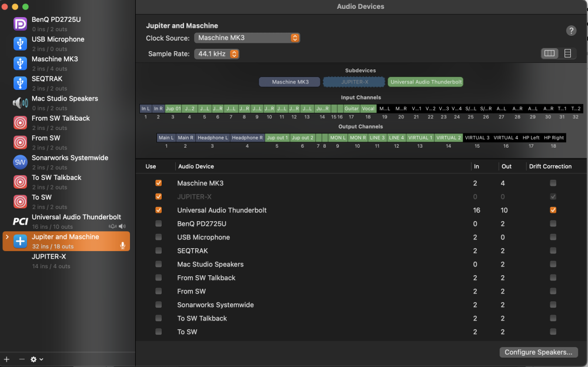Select the Universal Audio Thunderbolt subdevice pill
The width and height of the screenshot is (588, 367).
tap(426, 82)
